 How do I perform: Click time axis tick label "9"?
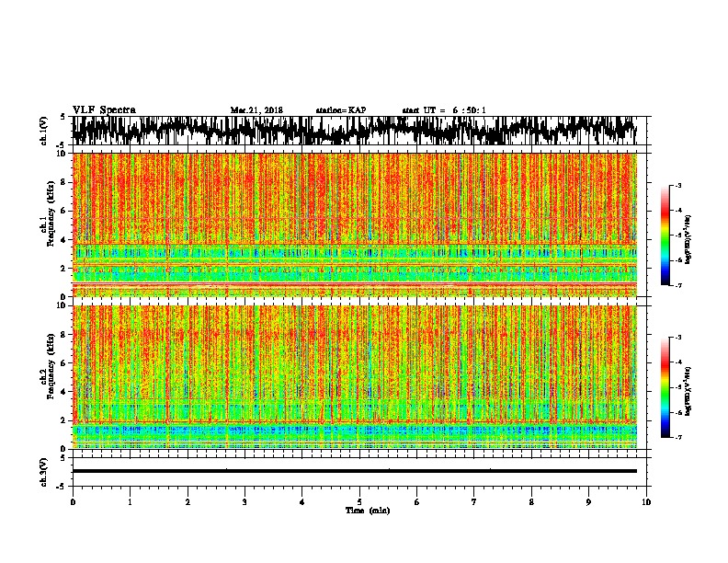coord(588,502)
